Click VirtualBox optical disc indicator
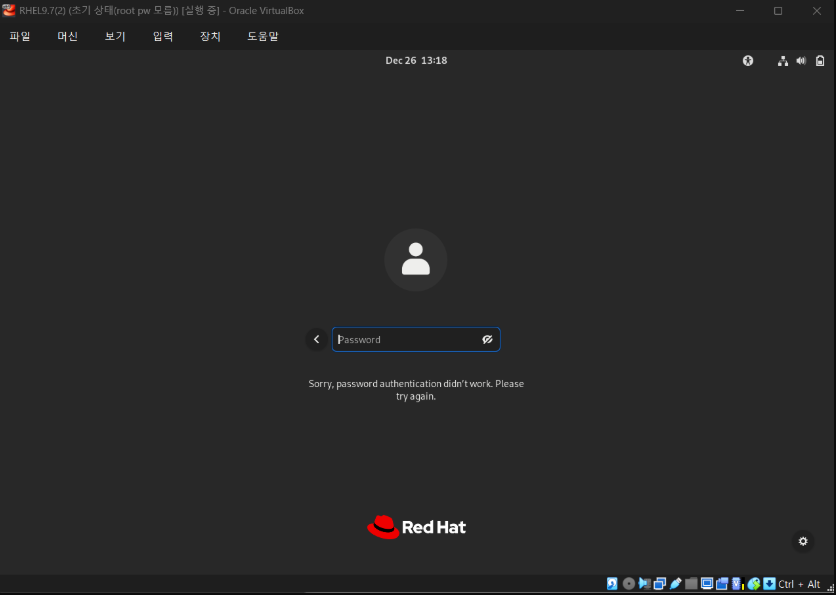 [x=629, y=584]
